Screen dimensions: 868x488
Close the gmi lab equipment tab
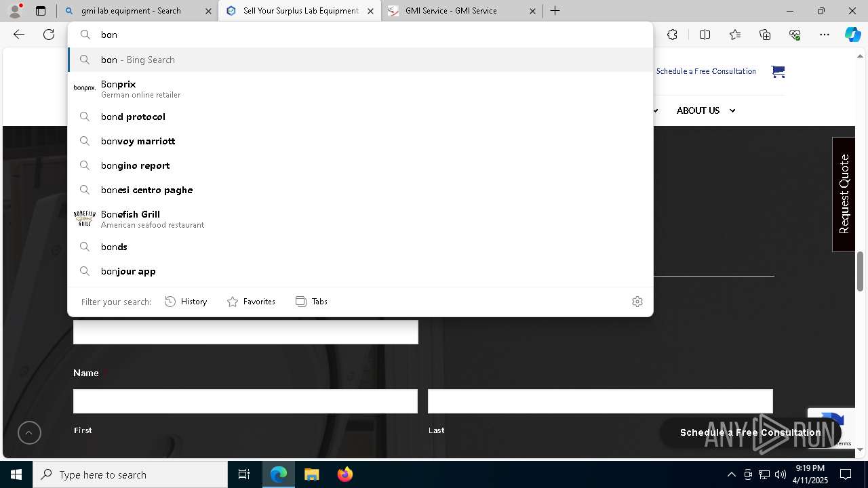tap(208, 11)
